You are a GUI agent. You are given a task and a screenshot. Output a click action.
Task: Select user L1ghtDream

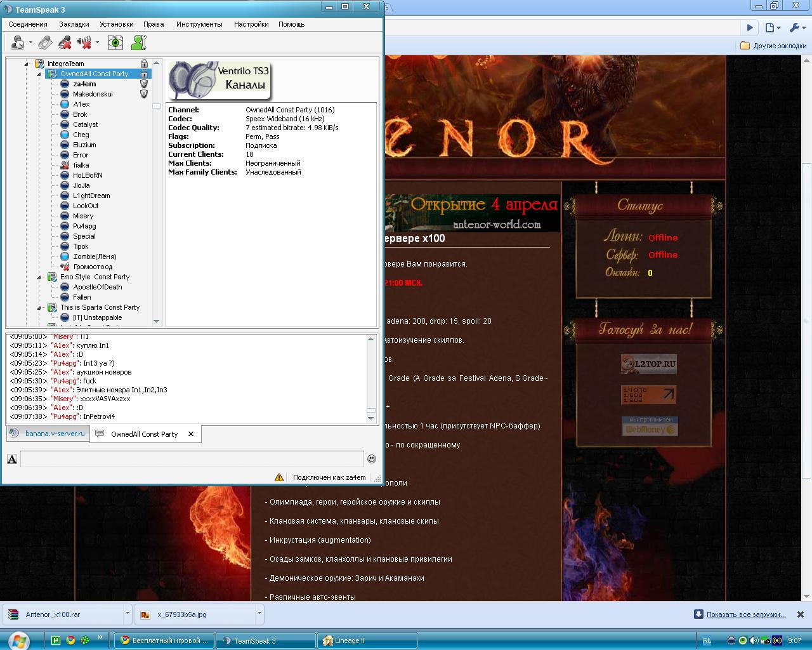coord(91,196)
